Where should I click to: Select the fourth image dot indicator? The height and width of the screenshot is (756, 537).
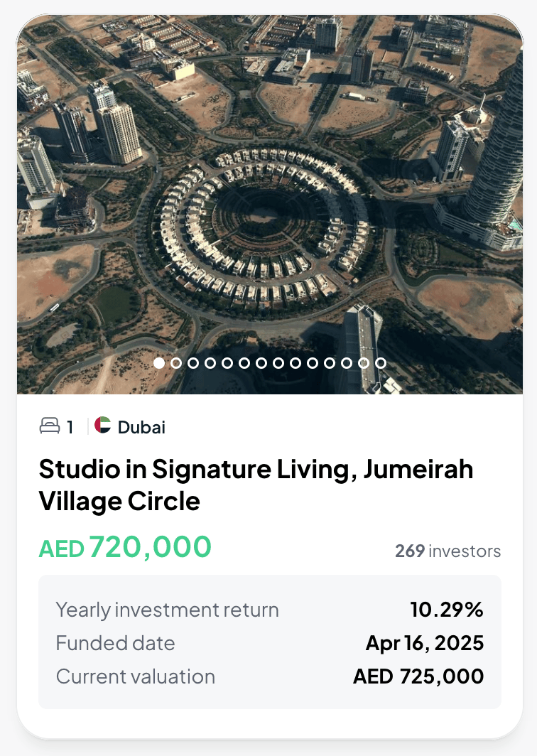[x=210, y=363]
